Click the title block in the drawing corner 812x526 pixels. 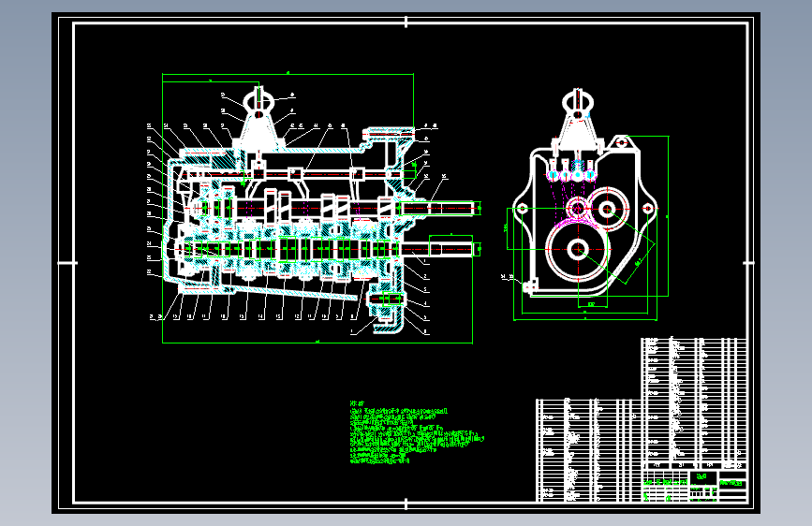[x=695, y=486]
